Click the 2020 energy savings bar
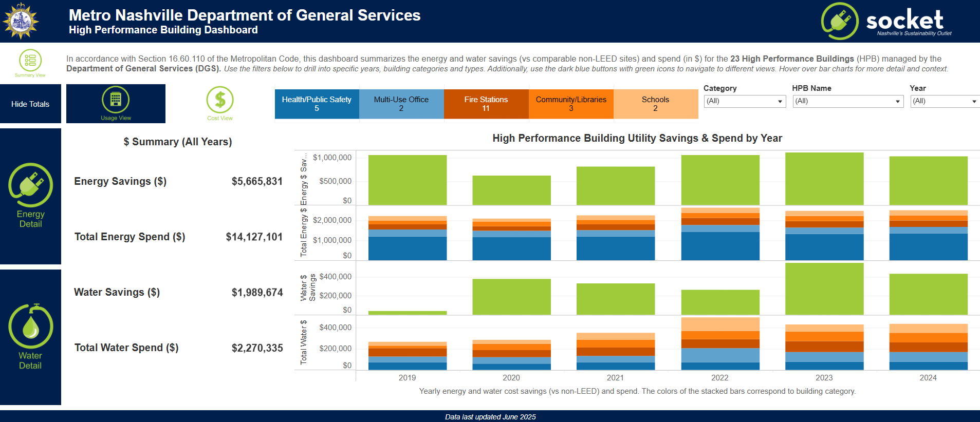980x422 pixels. (x=511, y=190)
